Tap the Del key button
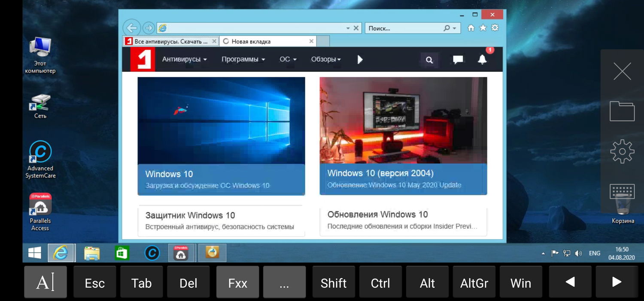 coord(188,283)
